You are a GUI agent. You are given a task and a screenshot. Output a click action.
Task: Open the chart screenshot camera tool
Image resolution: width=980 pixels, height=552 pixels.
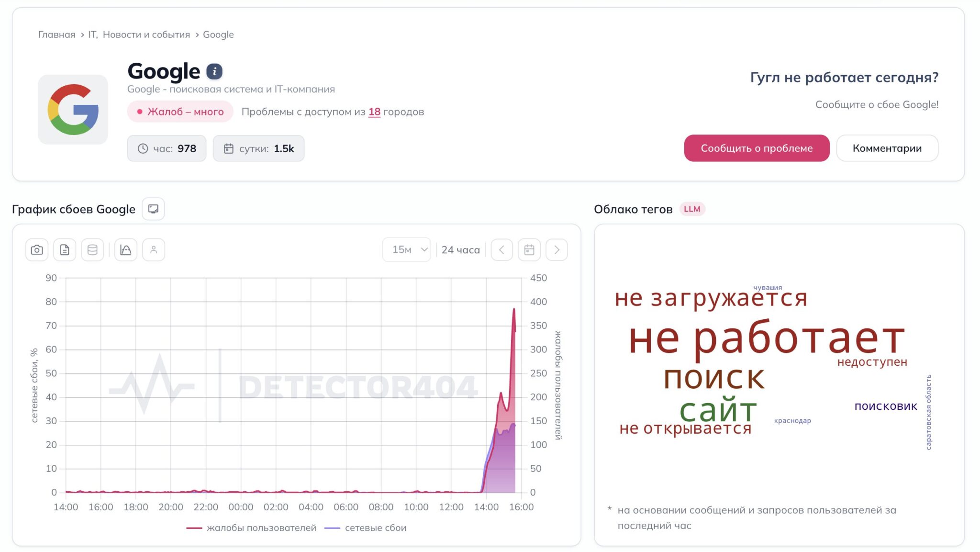(x=37, y=250)
